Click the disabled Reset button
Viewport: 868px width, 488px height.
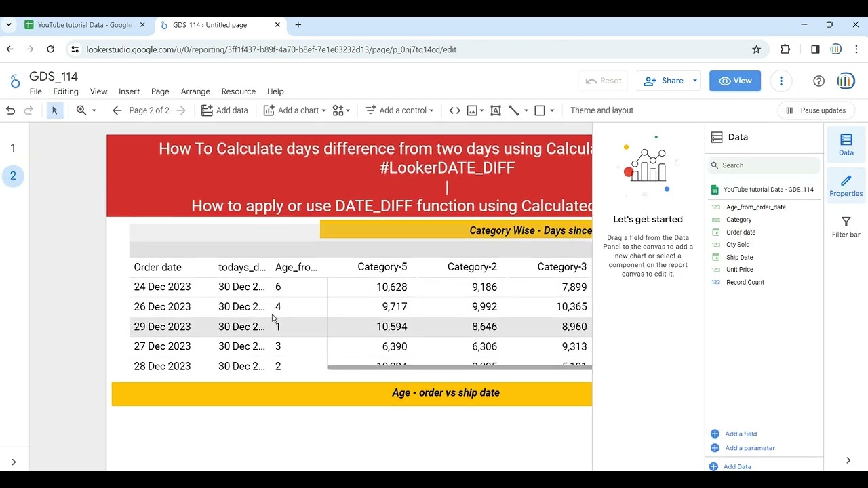click(x=604, y=81)
